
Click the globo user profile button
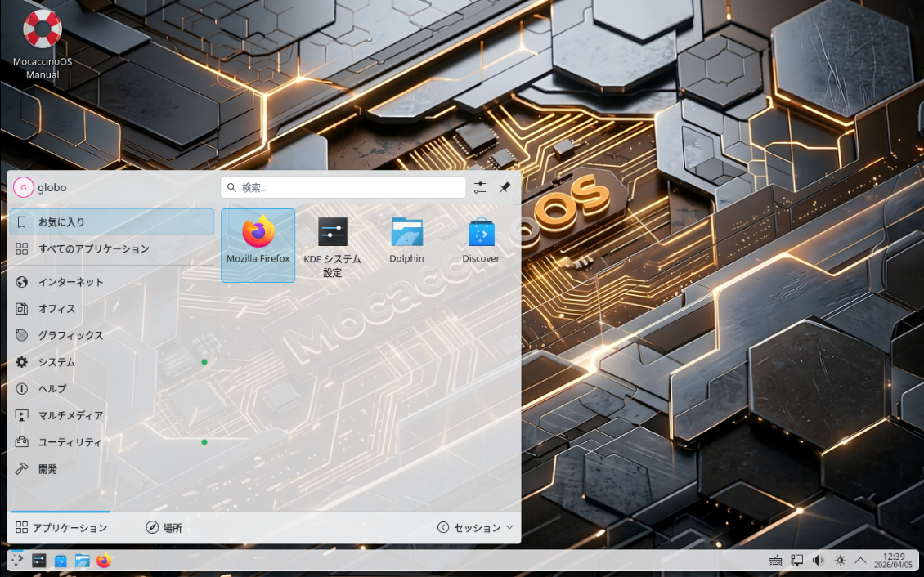(41, 188)
